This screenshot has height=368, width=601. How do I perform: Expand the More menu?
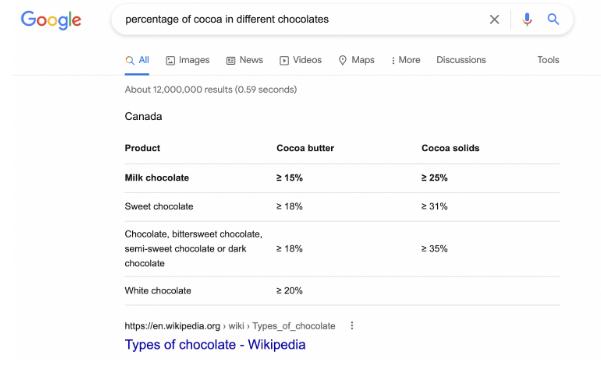point(406,60)
